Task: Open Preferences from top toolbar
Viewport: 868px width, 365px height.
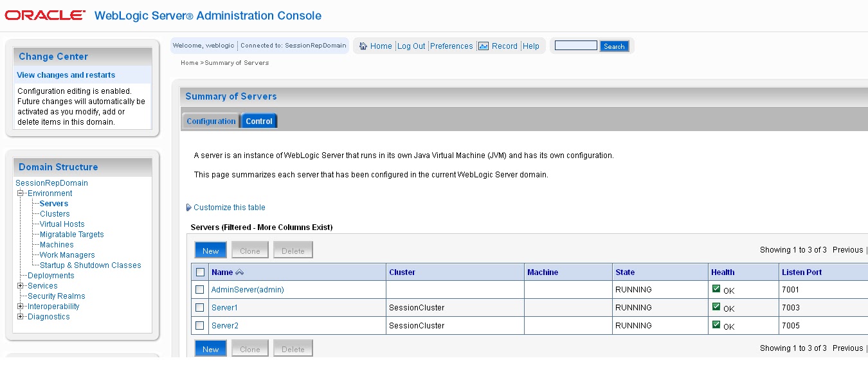Action: [451, 46]
